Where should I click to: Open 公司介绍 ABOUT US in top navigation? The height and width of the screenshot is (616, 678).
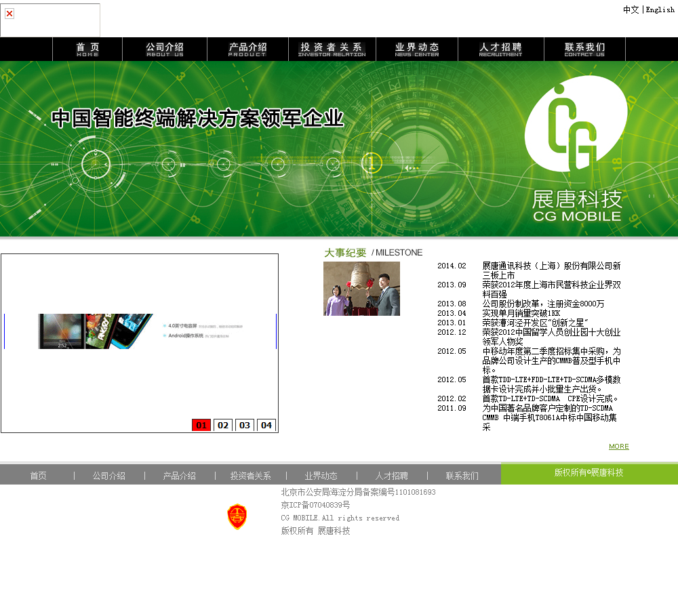(x=165, y=49)
